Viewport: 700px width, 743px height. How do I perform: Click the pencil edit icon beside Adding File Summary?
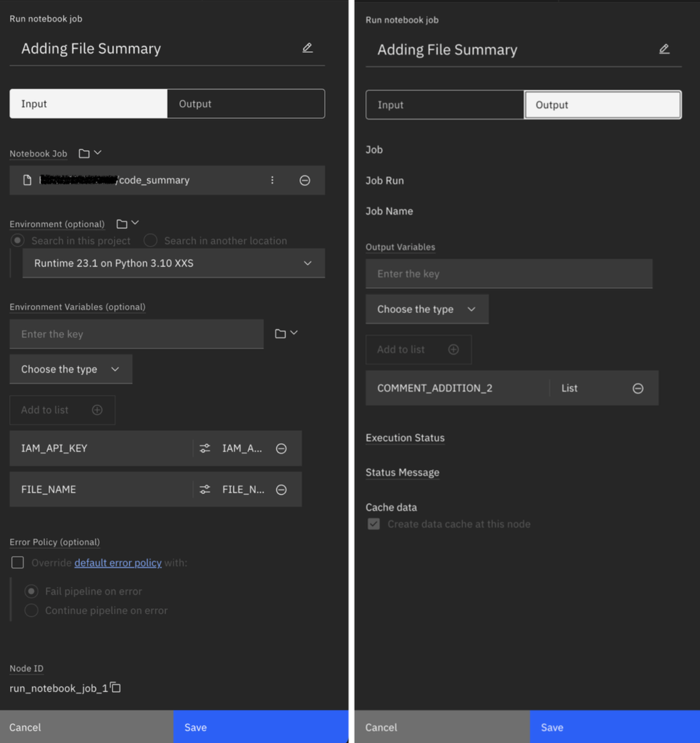(308, 48)
